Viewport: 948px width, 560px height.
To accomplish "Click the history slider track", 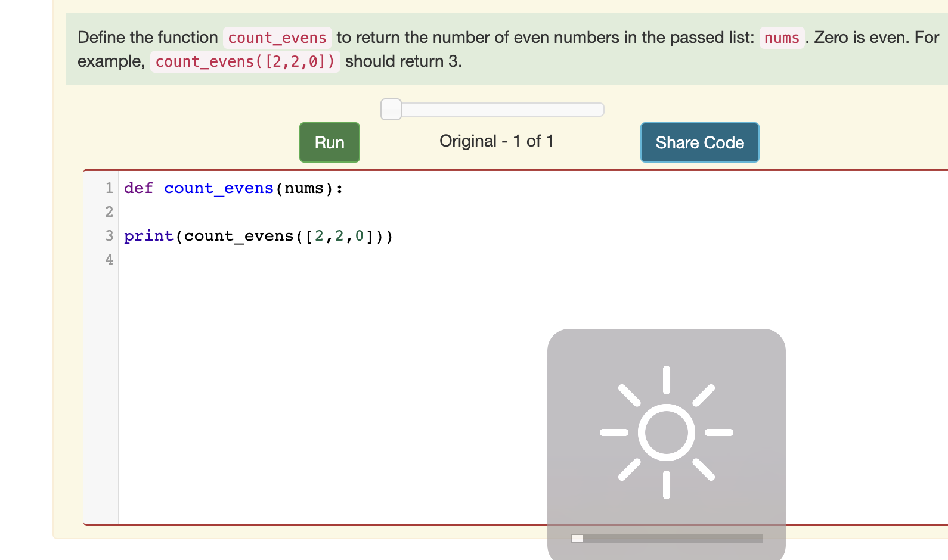I will click(x=492, y=110).
